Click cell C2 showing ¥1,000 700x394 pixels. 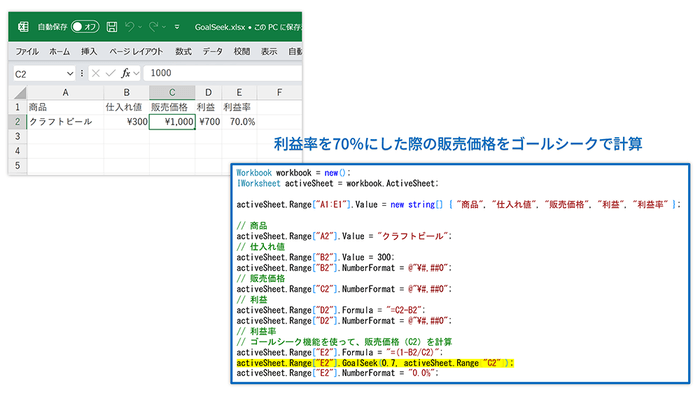click(x=172, y=122)
